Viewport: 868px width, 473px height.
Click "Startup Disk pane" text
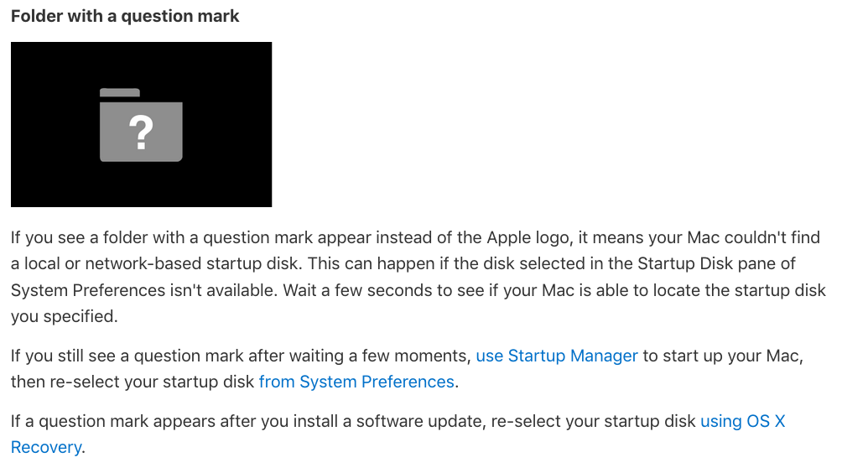click(709, 263)
